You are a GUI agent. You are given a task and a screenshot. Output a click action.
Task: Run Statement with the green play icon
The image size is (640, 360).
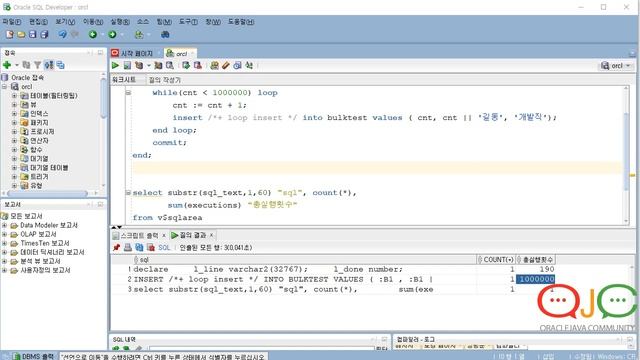pos(116,65)
